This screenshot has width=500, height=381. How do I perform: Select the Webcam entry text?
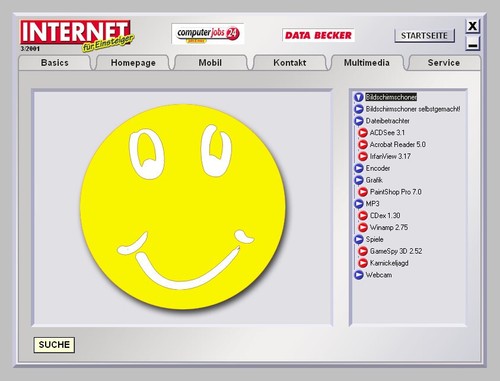tap(379, 275)
